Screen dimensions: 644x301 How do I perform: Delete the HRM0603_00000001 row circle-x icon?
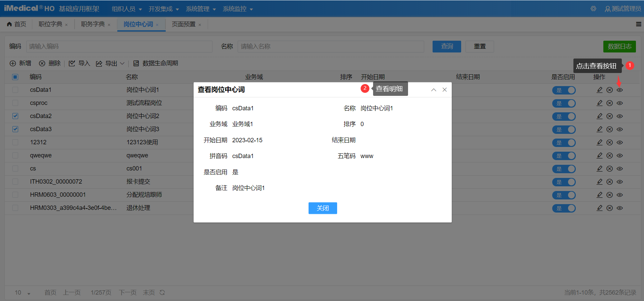[x=609, y=195]
